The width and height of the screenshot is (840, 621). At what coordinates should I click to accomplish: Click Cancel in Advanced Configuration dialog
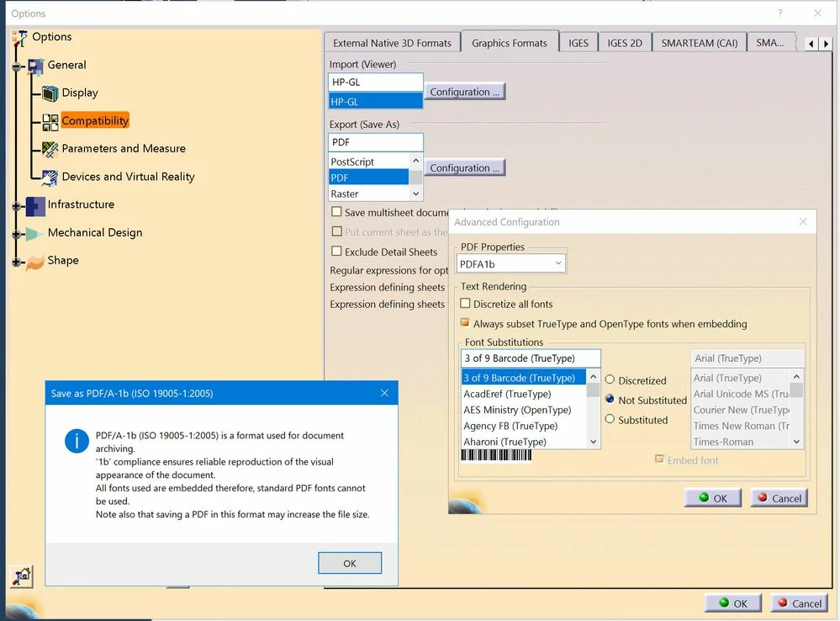pyautogui.click(x=779, y=497)
